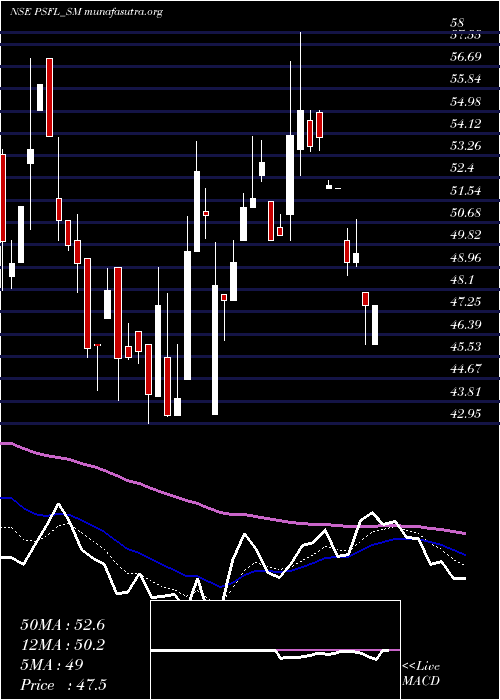
Task: Select the 54.12 price axis label
Action: (466, 124)
